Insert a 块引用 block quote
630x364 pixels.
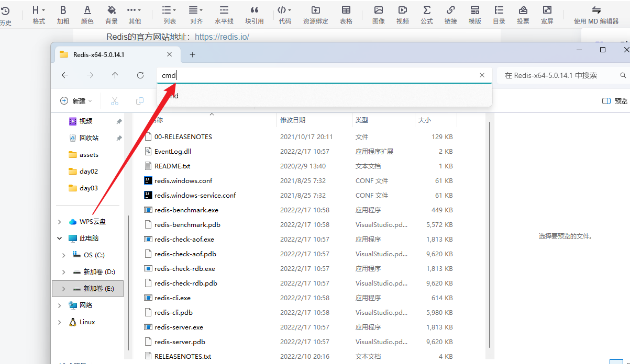tap(255, 15)
